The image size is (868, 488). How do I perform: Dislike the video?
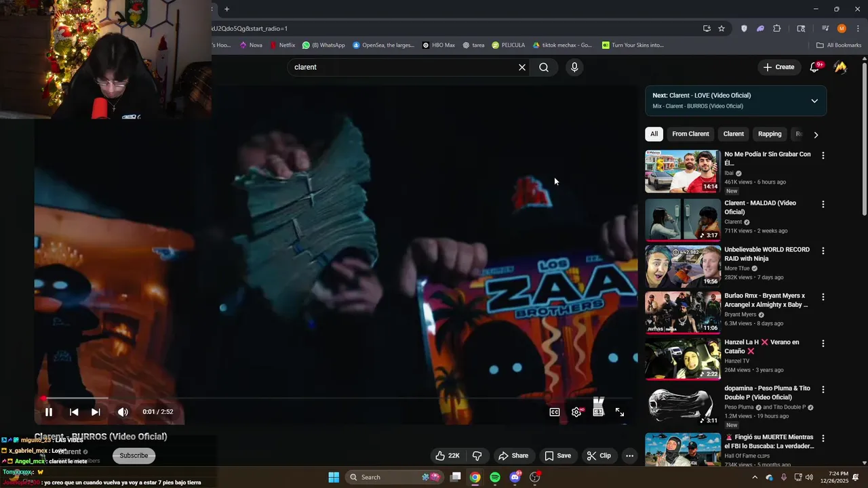pos(477,455)
